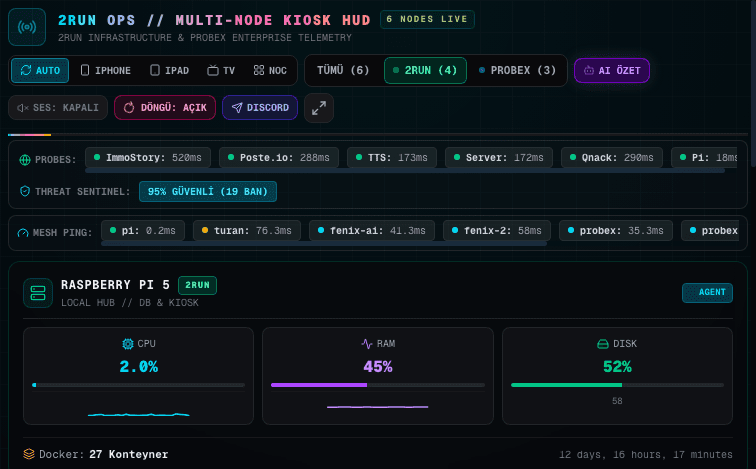Click the CPU usage progress bar
This screenshot has height=469, width=756.
click(x=138, y=385)
